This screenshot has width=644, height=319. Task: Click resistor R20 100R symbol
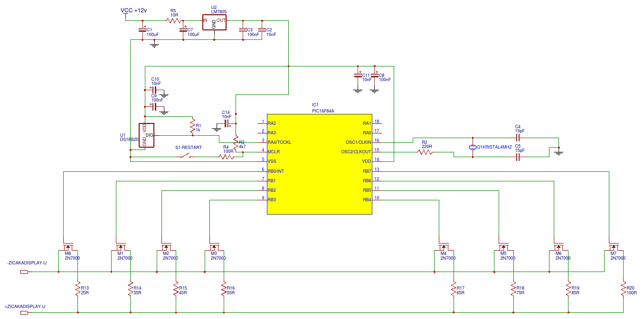tap(623, 290)
